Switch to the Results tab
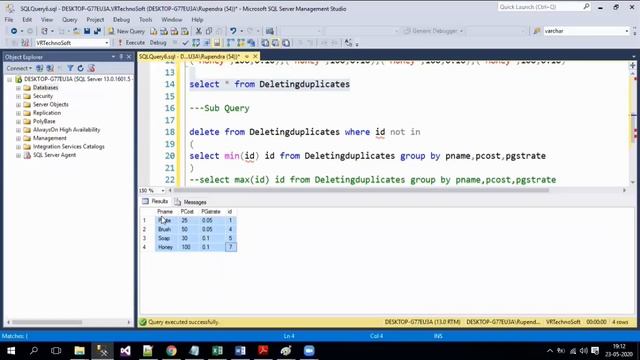The image size is (640, 360). [x=155, y=202]
